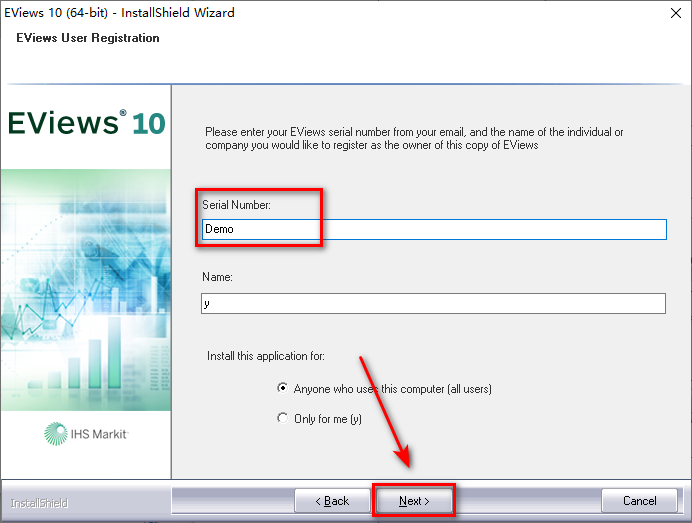
Task: Click the 'Install this application for:' text
Action: click(x=266, y=356)
